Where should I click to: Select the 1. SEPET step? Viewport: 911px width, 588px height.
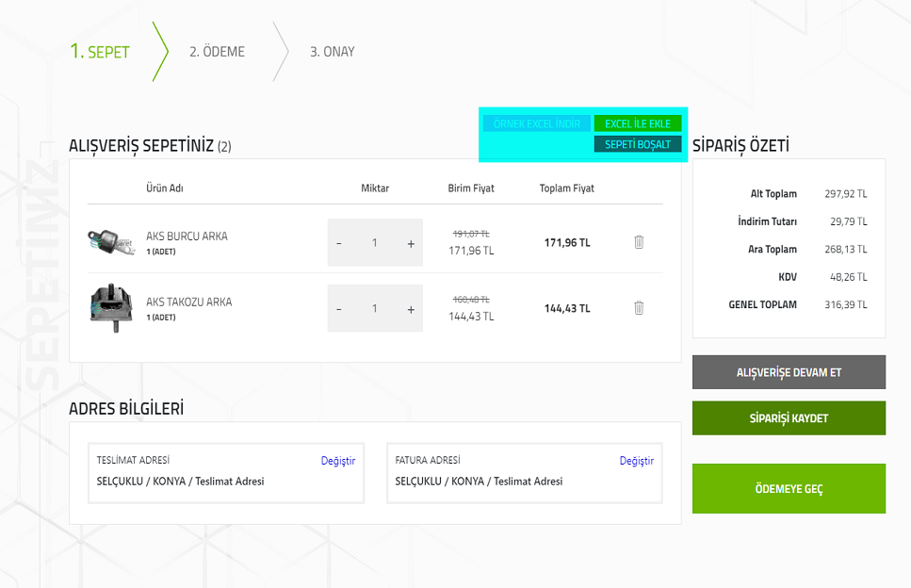pyautogui.click(x=100, y=52)
